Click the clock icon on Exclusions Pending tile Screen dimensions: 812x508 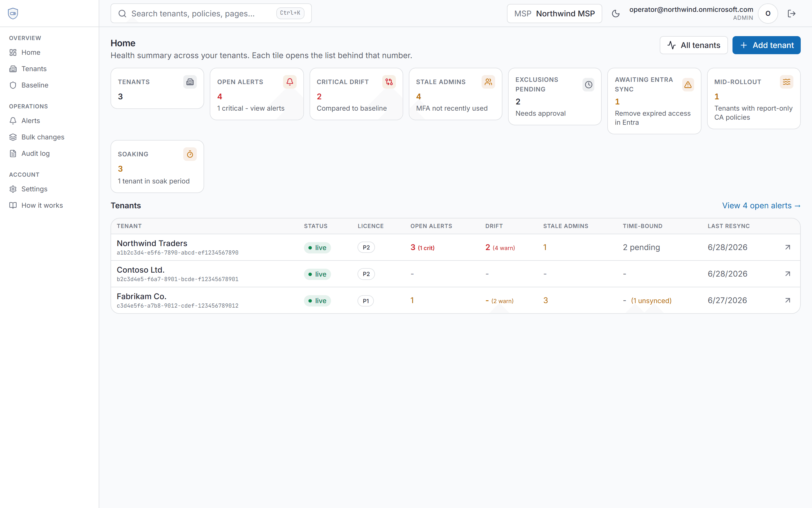point(588,85)
